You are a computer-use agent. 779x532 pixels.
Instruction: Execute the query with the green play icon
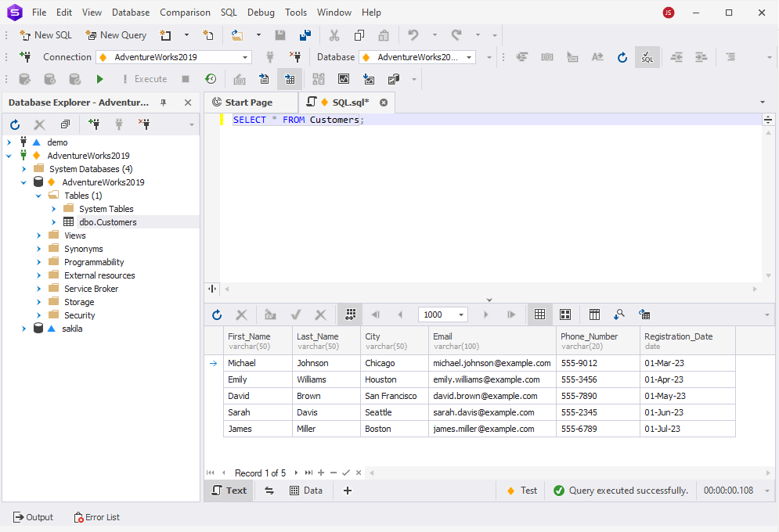99,78
